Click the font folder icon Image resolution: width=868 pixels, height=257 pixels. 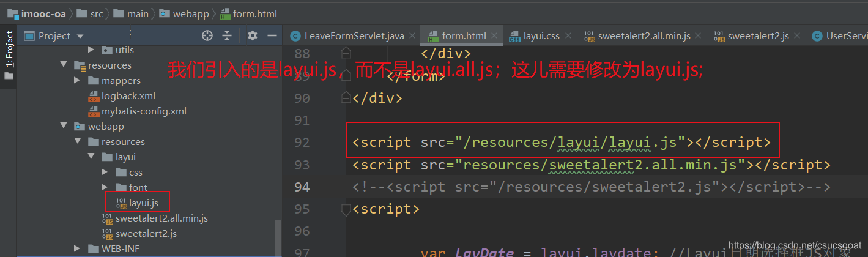point(120,187)
